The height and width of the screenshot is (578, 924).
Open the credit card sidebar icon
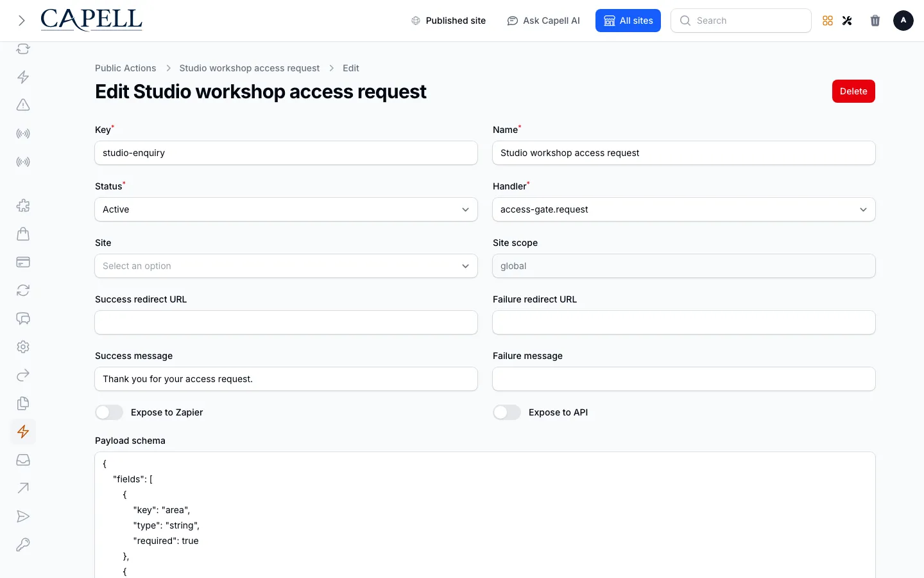23,262
